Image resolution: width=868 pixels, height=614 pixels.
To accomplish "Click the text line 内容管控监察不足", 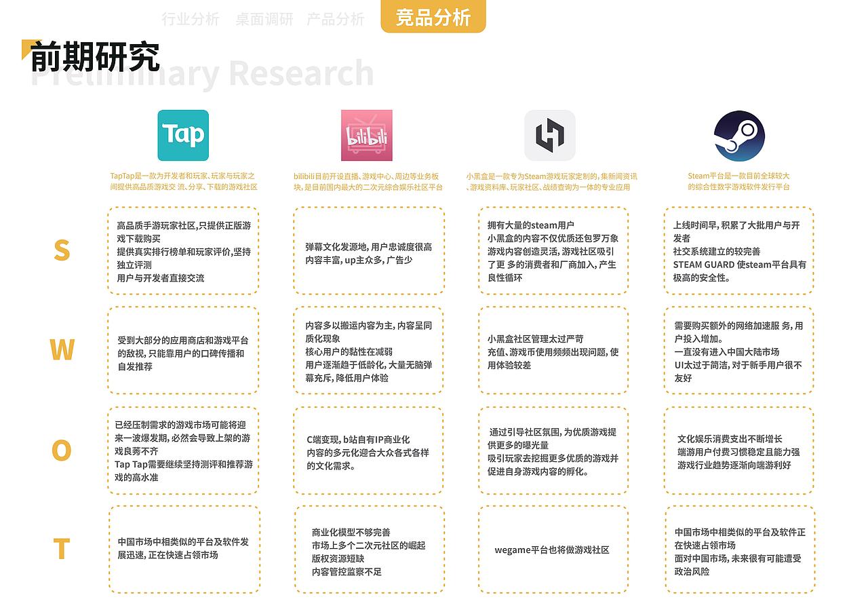I will point(347,572).
